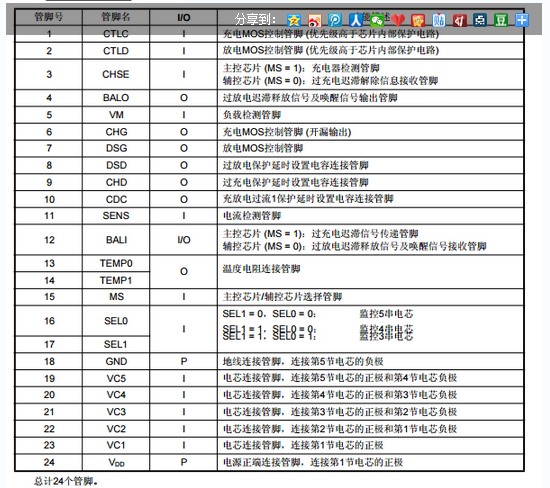Image resolution: width=550 pixels, height=488 pixels.
Task: Click the red heart share icon
Action: pyautogui.click(x=397, y=20)
